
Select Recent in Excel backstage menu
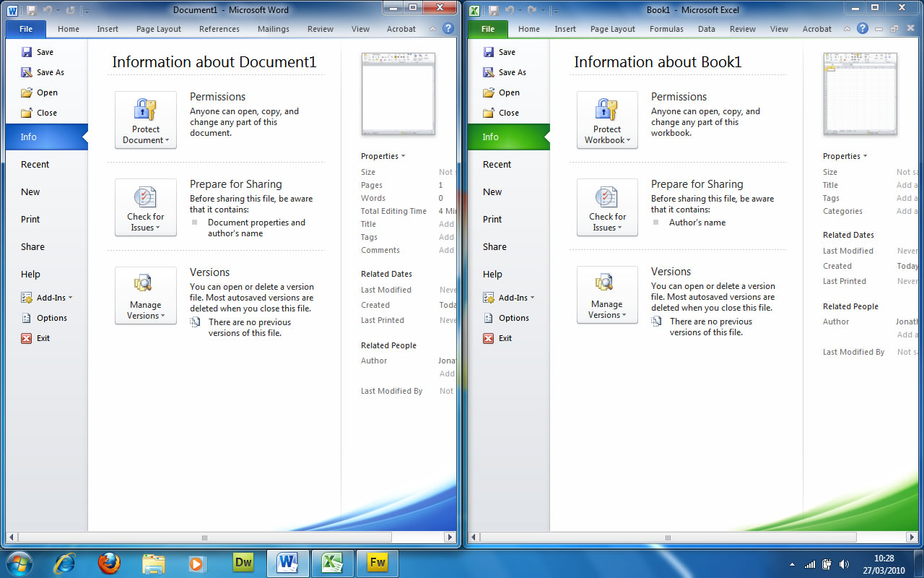[x=497, y=164]
